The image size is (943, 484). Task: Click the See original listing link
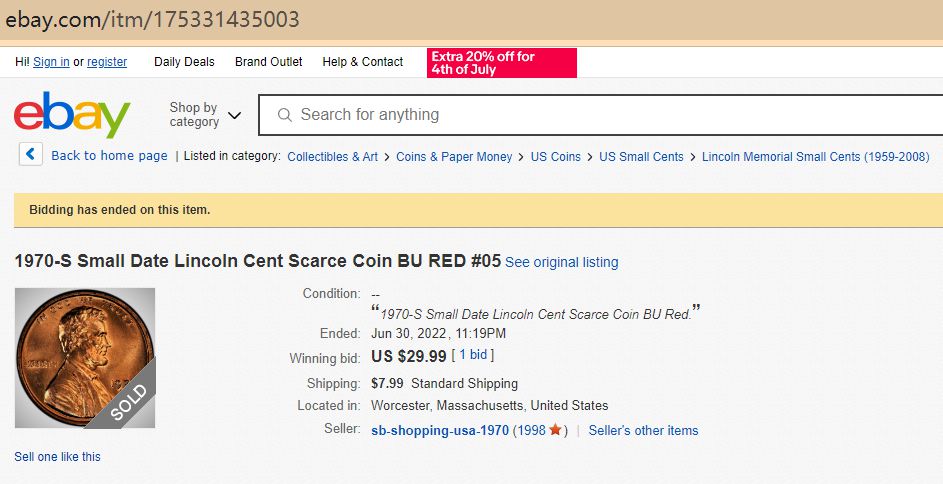(561, 262)
